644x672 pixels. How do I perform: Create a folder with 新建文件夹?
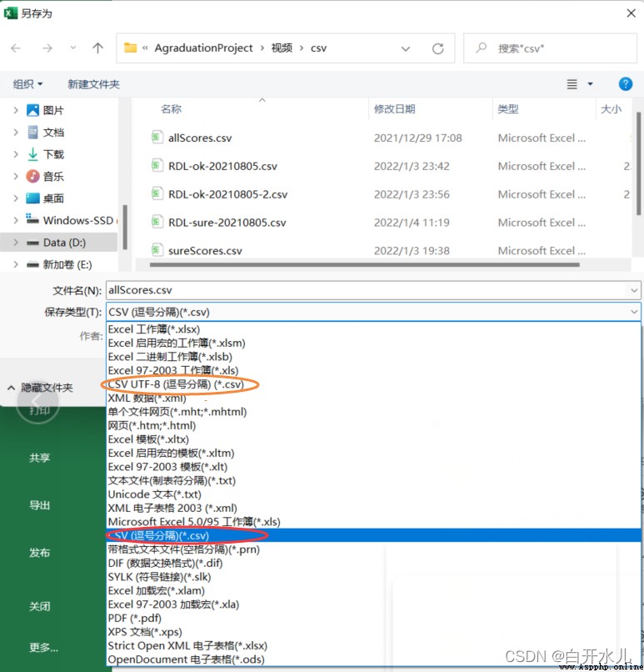click(x=93, y=84)
